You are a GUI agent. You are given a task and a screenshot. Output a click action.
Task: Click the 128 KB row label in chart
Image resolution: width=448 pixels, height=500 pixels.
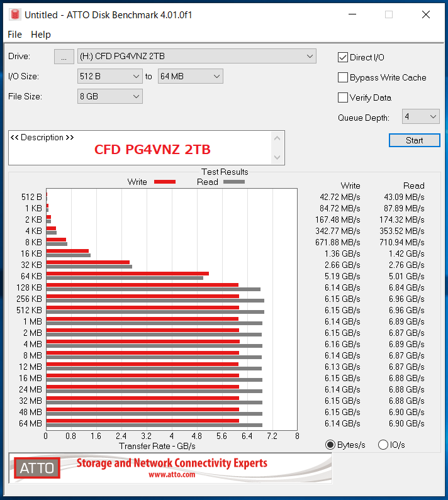(29, 287)
